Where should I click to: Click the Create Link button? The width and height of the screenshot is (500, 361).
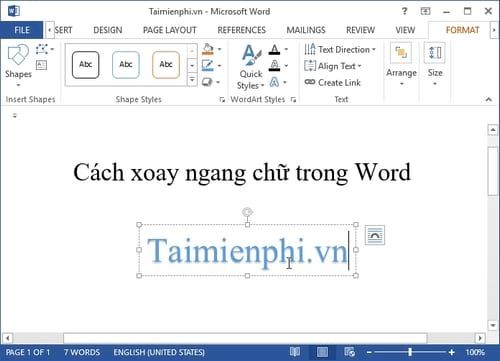333,82
